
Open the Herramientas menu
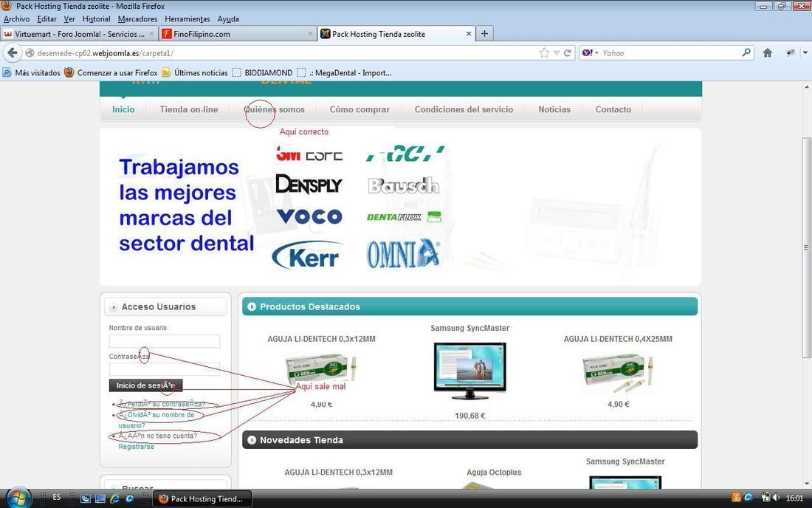tap(187, 19)
